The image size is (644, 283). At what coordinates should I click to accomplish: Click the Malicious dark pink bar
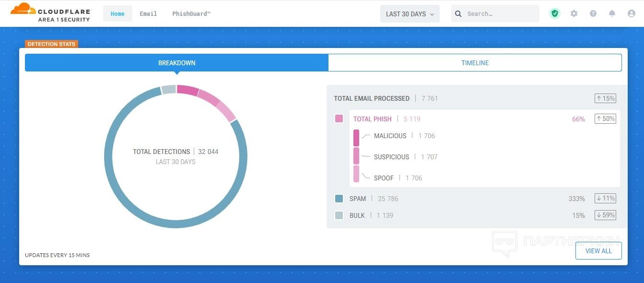[356, 138]
